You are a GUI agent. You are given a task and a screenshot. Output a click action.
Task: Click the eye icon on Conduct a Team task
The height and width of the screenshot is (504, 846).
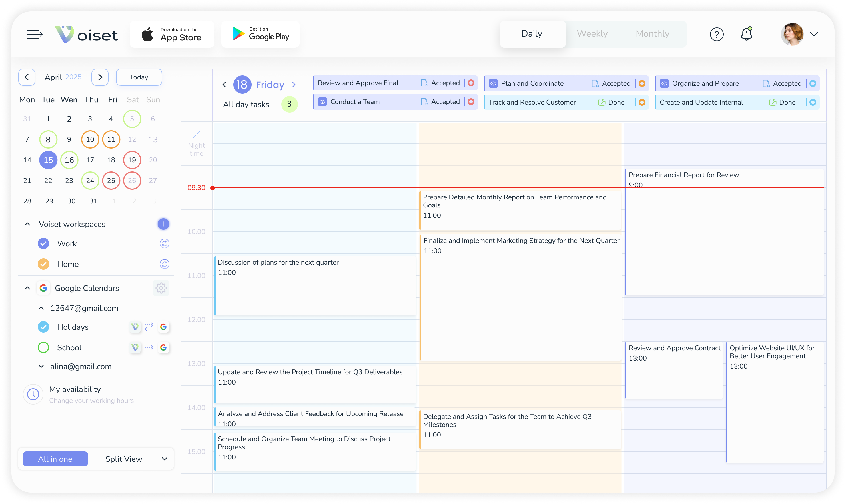(x=322, y=101)
